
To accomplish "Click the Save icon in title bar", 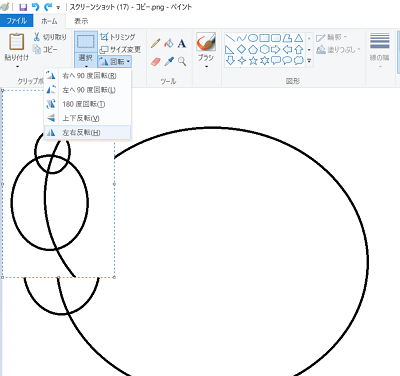I will pos(23,7).
